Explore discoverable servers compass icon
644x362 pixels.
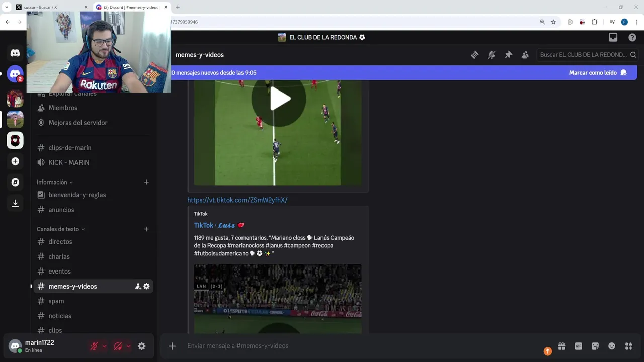[x=15, y=182]
